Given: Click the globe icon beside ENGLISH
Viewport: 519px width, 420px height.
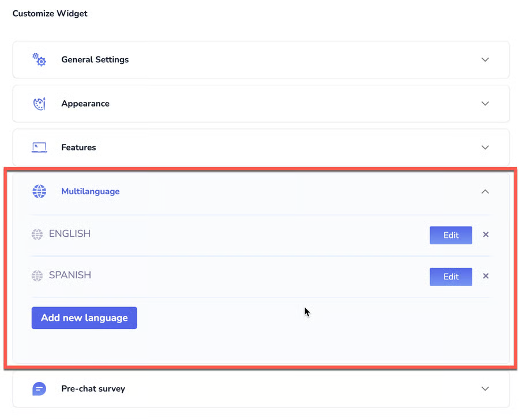Looking at the screenshot, I should 37,234.
